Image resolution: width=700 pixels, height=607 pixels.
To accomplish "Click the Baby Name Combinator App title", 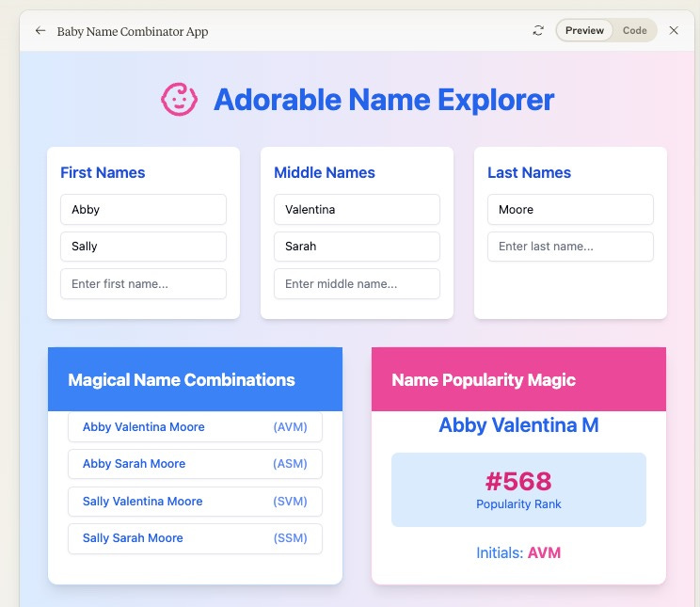I will (x=133, y=31).
